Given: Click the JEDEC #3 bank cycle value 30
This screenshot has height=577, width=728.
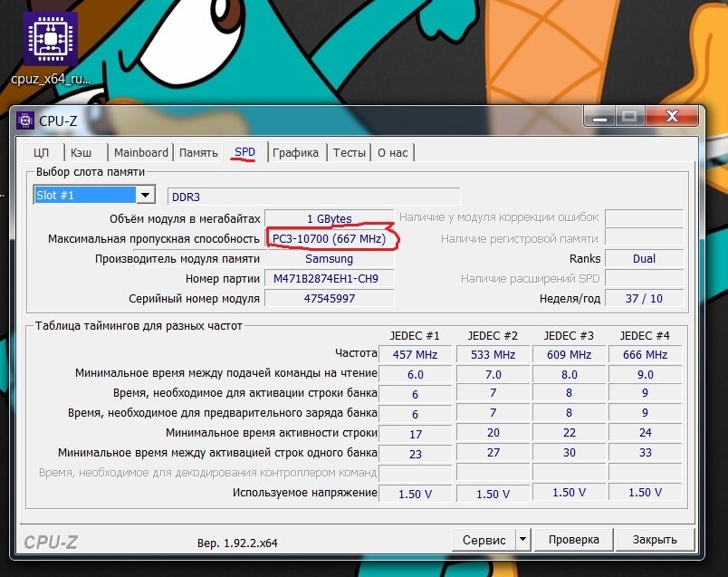Looking at the screenshot, I should [x=570, y=453].
